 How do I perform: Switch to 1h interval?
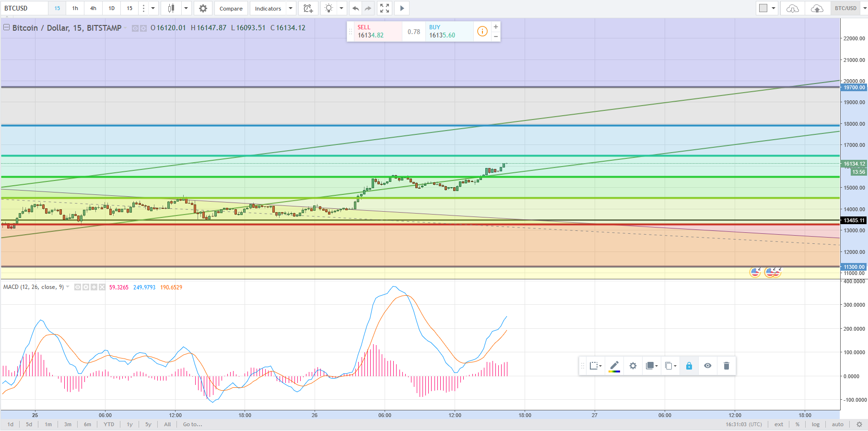tap(75, 8)
